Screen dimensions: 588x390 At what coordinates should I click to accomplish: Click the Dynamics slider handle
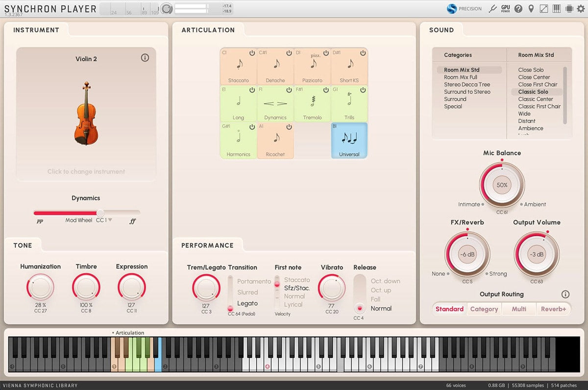click(x=100, y=213)
